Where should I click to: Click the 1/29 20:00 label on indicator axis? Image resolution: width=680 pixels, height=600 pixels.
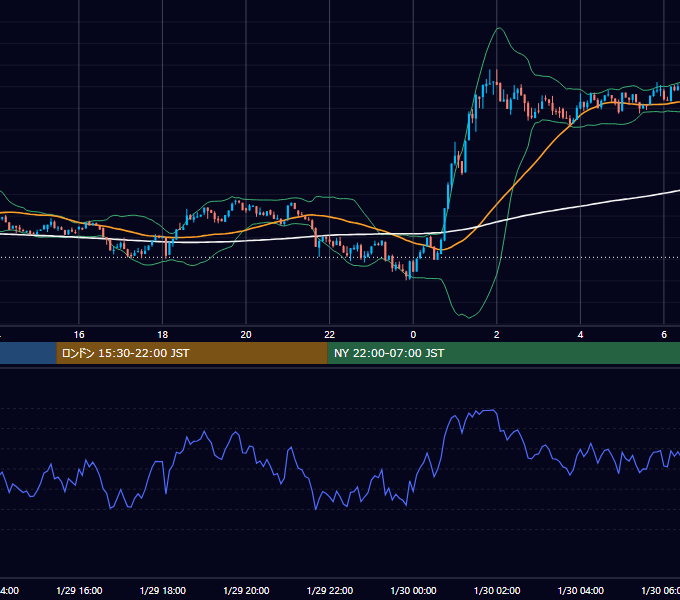coord(246,591)
